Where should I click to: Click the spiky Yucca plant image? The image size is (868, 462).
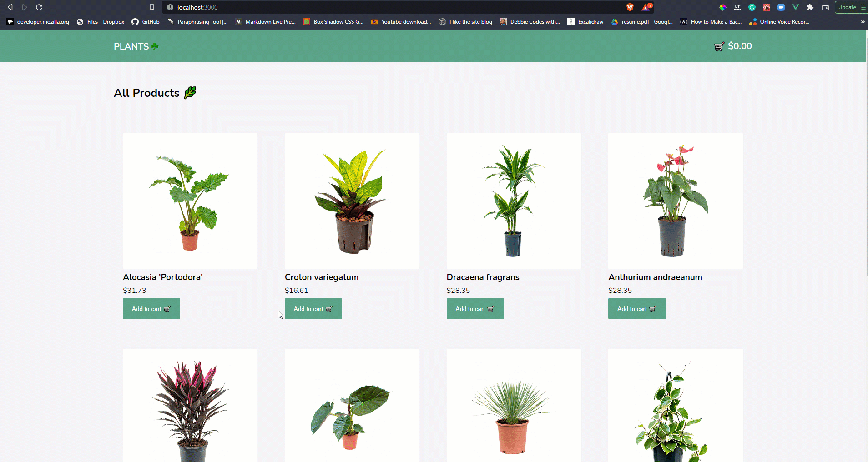514,406
